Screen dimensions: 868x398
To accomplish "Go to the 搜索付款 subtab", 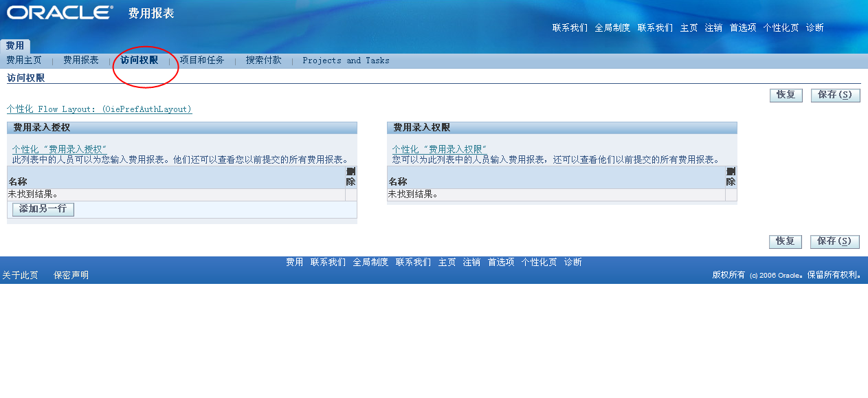I will 265,60.
